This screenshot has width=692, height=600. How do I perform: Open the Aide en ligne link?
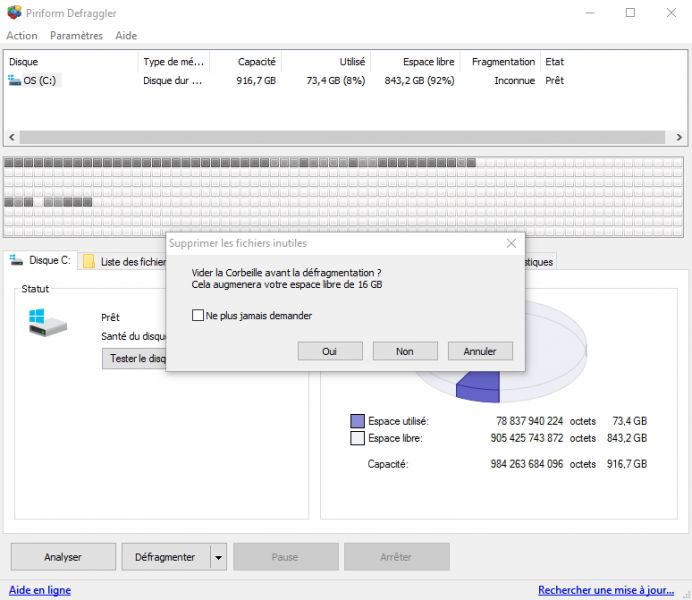(40, 590)
